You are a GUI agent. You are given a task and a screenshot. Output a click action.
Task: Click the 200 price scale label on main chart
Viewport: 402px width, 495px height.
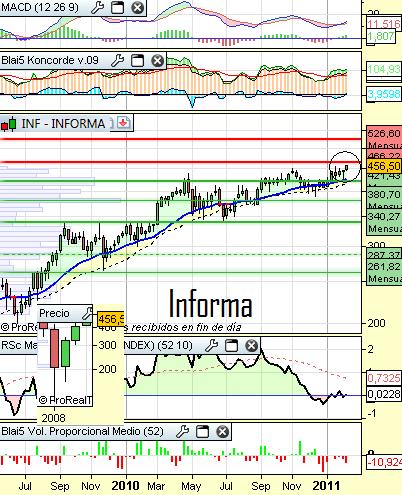point(376,323)
